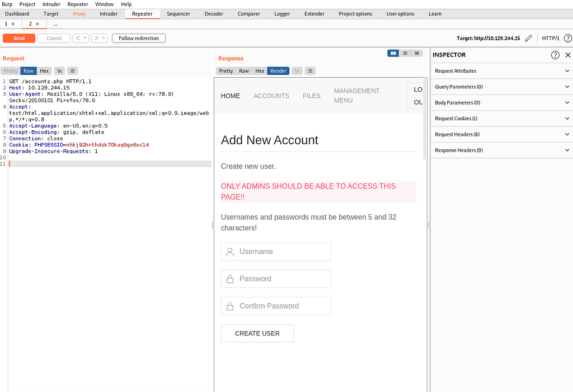Image resolution: width=573 pixels, height=392 pixels.
Task: Open the Repeater help question-mark icon
Action: [568, 39]
